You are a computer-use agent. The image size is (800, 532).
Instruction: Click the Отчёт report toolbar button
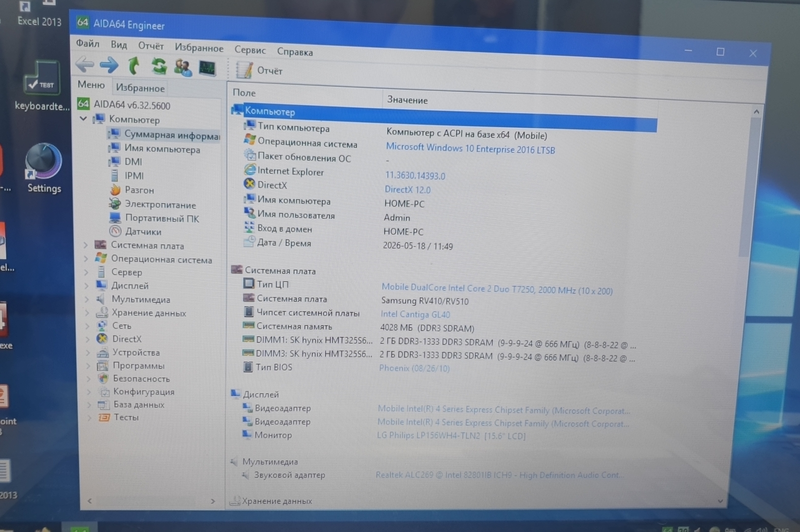(260, 70)
